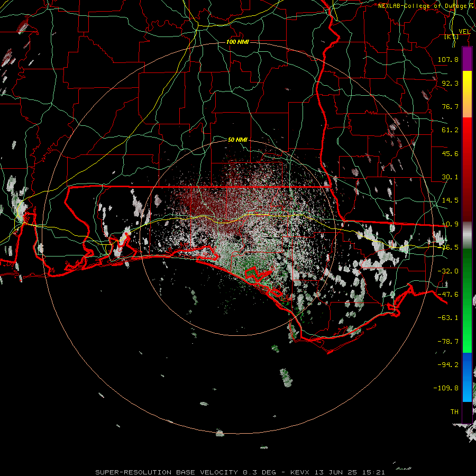Screen dimensions: 476x476
Task: Pick the gray near-zero color bar segment
Action: click(467, 235)
